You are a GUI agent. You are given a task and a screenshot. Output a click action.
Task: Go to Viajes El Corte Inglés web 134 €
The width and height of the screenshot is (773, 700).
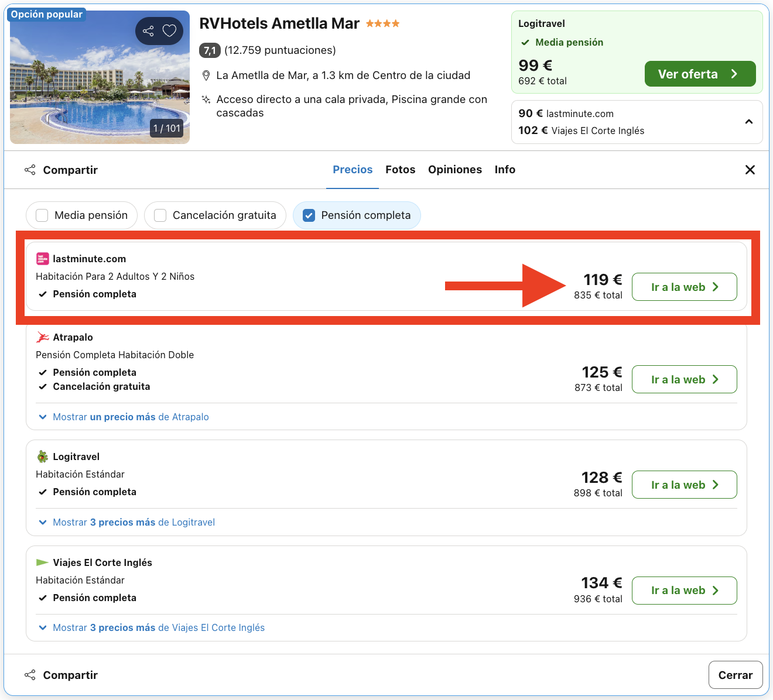685,591
